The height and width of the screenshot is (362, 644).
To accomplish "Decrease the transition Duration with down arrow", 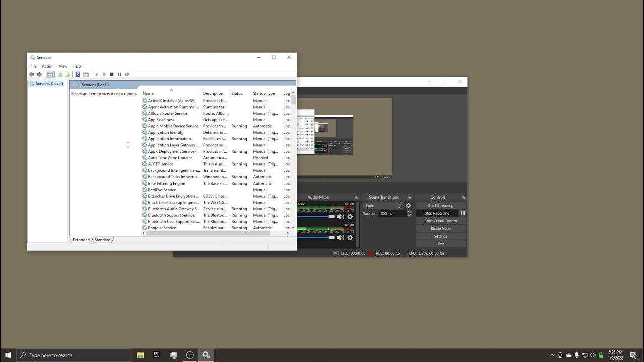I will [409, 215].
